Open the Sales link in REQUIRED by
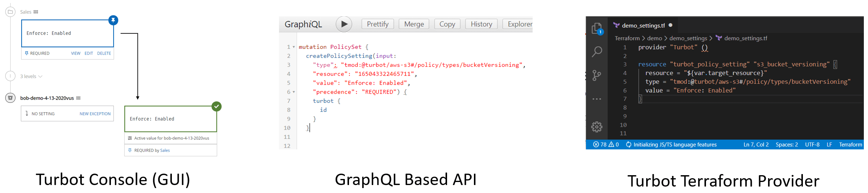 tap(165, 151)
